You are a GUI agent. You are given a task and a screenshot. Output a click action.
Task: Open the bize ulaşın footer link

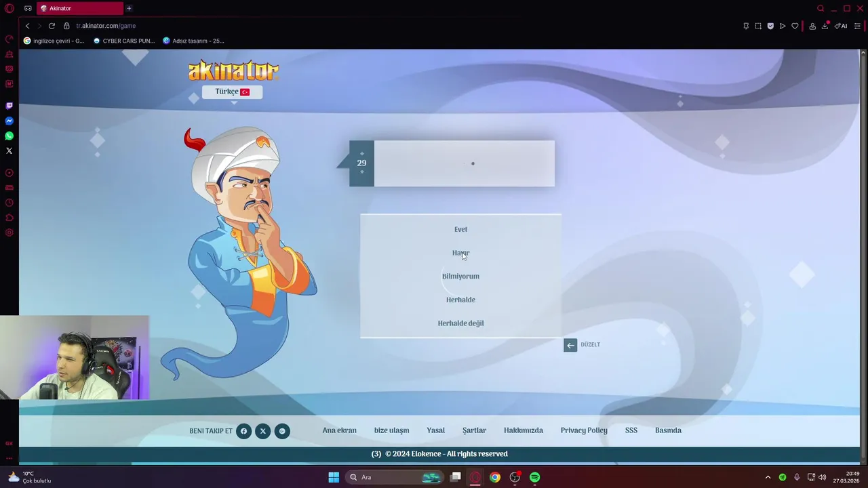[391, 430]
